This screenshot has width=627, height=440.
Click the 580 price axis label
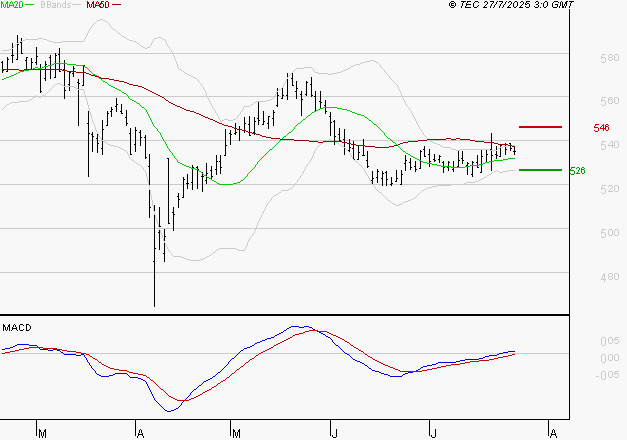tap(610, 58)
